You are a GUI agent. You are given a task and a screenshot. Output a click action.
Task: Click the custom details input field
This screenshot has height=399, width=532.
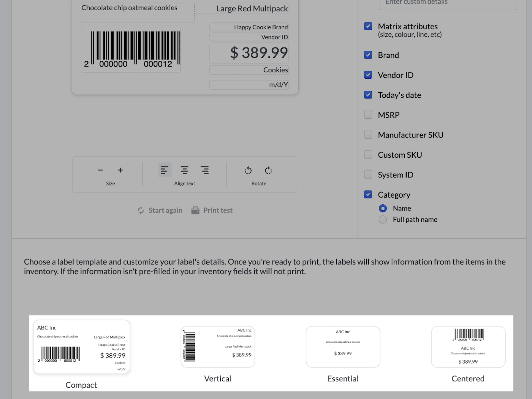[448, 4]
